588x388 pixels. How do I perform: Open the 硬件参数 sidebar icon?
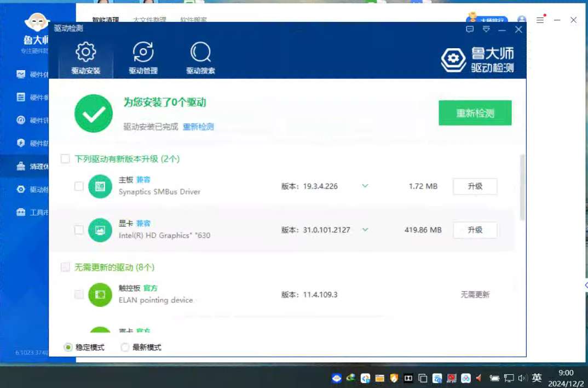(x=21, y=97)
